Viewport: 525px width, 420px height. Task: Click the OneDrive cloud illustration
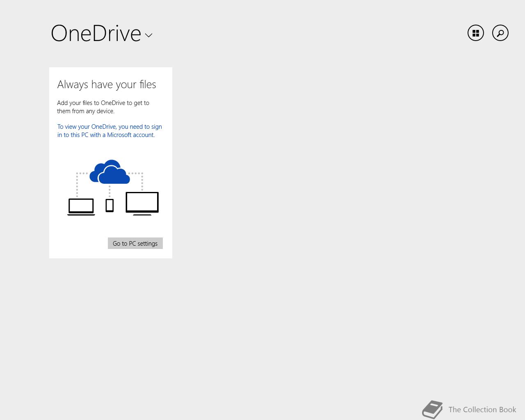pos(110,172)
